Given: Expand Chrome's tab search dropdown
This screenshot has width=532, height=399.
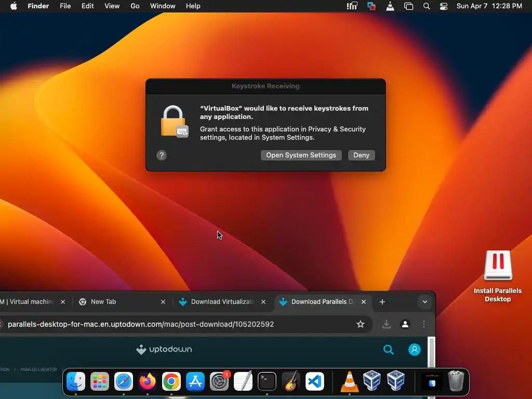Looking at the screenshot, I should [x=425, y=302].
